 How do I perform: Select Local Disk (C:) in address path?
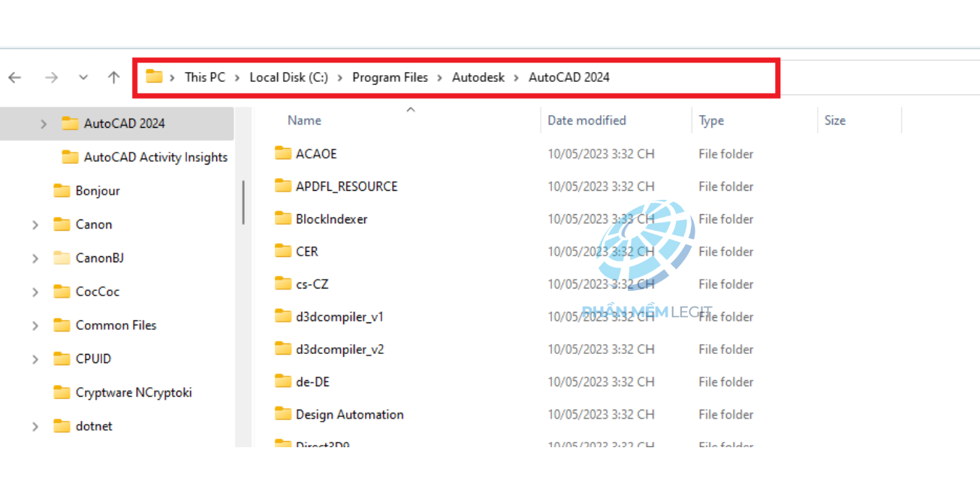[289, 77]
